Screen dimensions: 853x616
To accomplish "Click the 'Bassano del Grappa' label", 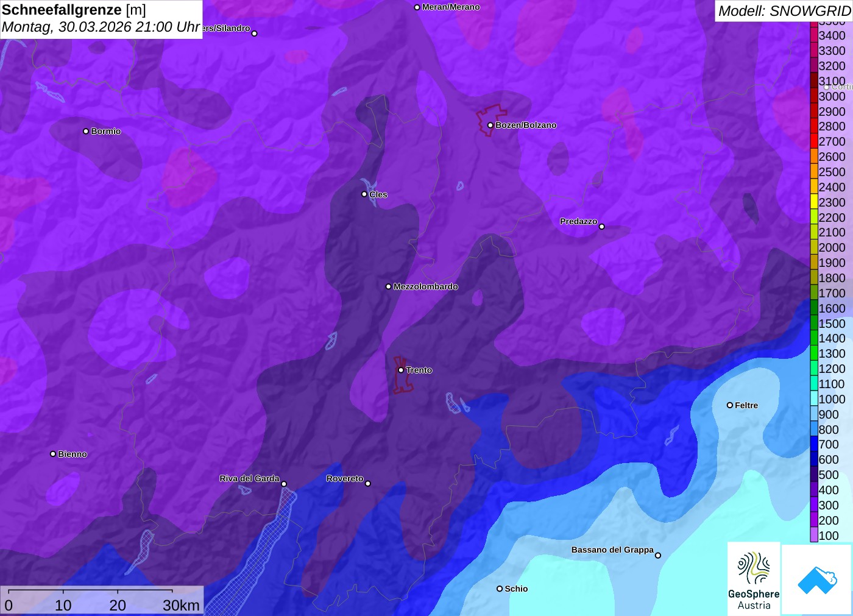I will [x=612, y=550].
